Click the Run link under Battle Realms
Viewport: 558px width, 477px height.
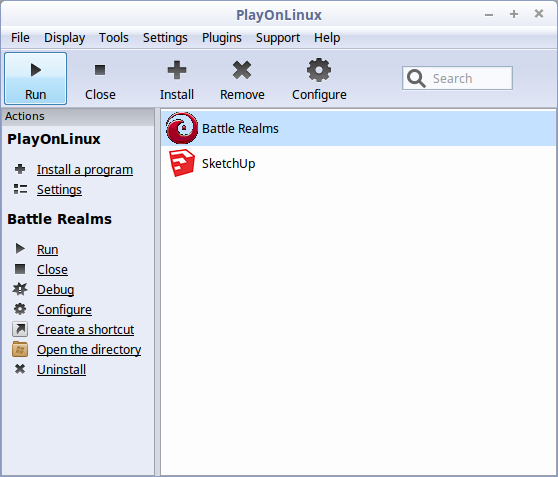point(47,250)
